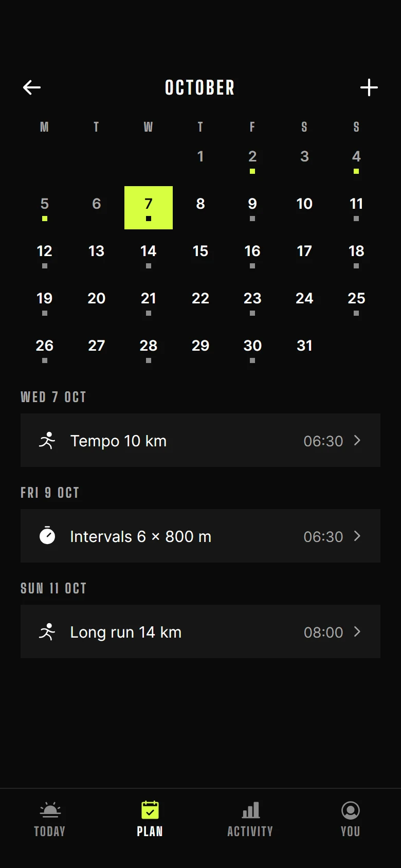This screenshot has height=868, width=401.
Task: Select October 9 in the calendar
Action: click(x=252, y=208)
